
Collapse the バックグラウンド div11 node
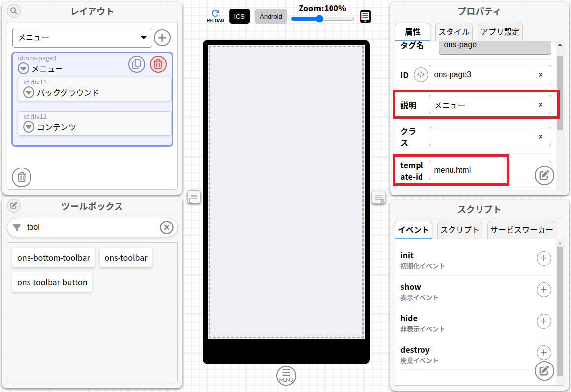[29, 92]
